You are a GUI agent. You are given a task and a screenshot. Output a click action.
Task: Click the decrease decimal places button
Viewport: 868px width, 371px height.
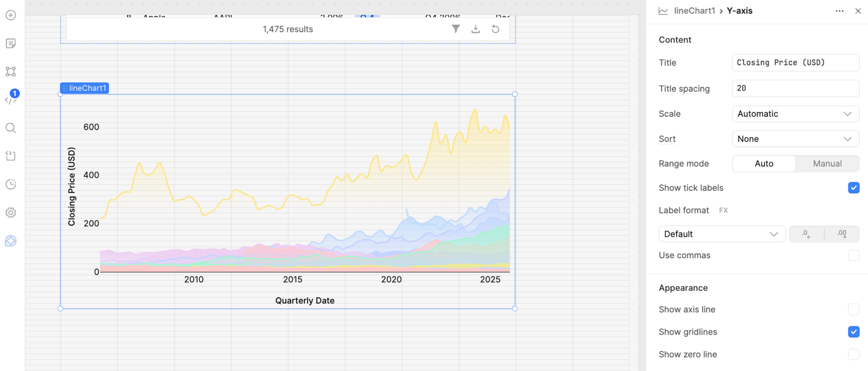point(806,234)
